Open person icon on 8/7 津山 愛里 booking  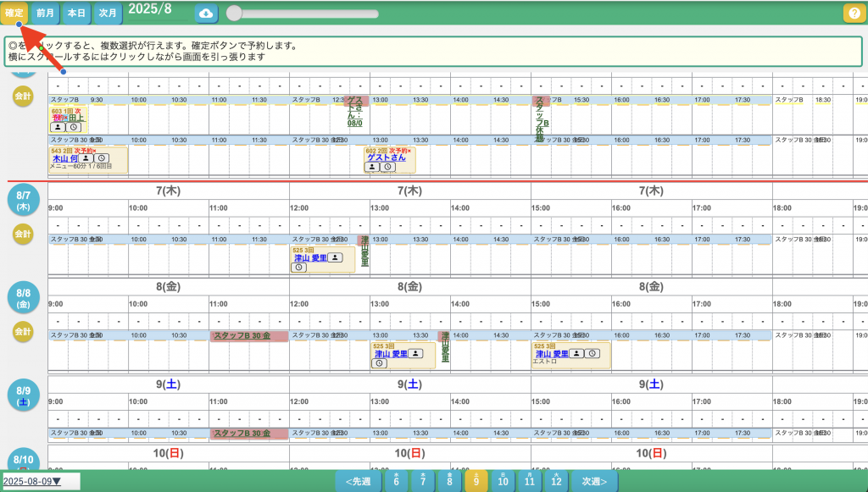pyautogui.click(x=334, y=257)
